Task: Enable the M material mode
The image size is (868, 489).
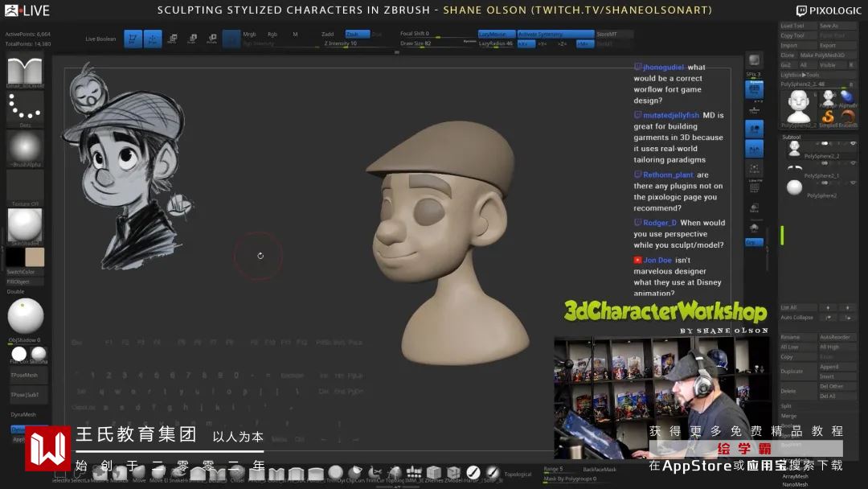Action: pos(295,35)
